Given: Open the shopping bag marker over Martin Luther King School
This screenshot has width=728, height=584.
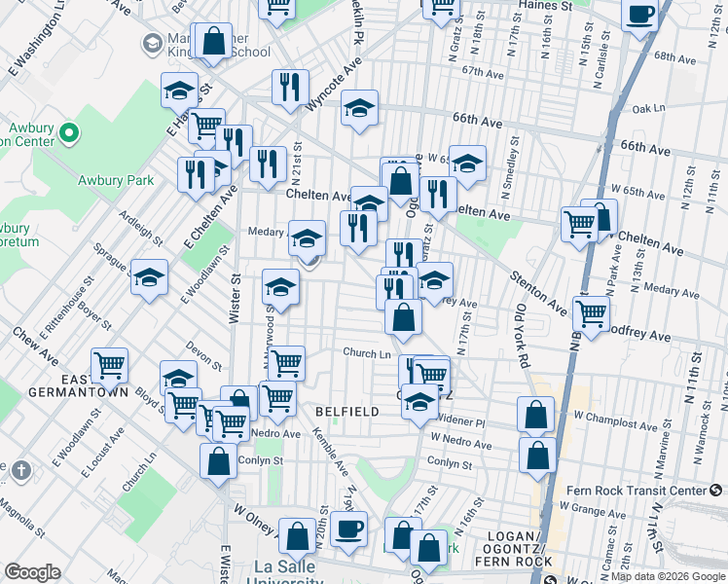Looking at the screenshot, I should pos(213,43).
